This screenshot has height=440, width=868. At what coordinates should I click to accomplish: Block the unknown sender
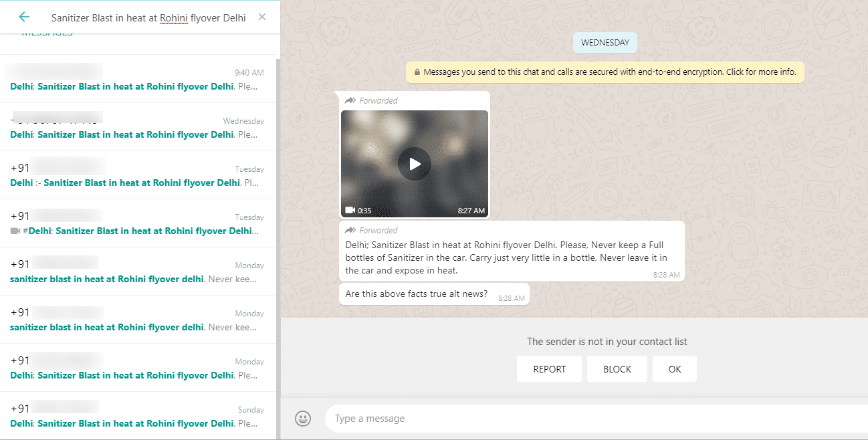pyautogui.click(x=617, y=369)
